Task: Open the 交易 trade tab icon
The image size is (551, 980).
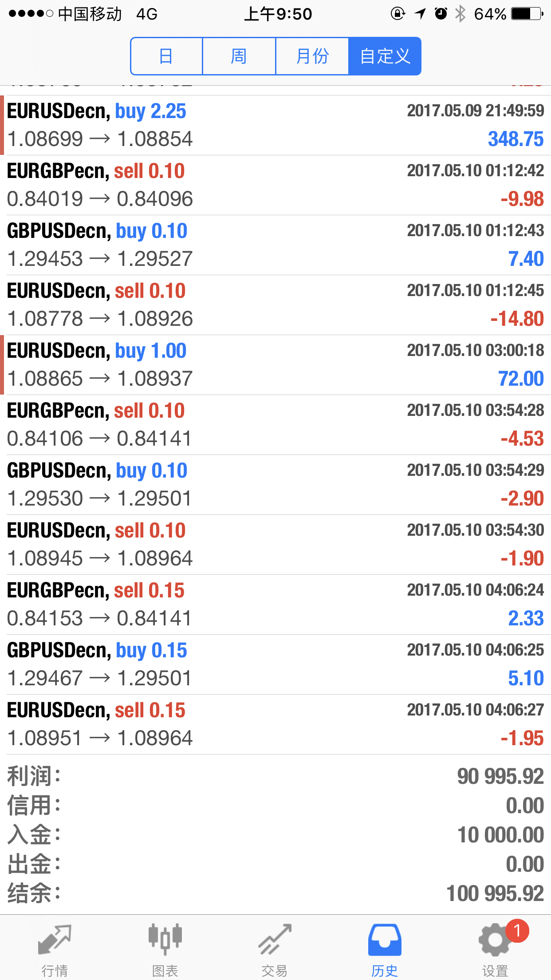Action: tap(275, 939)
